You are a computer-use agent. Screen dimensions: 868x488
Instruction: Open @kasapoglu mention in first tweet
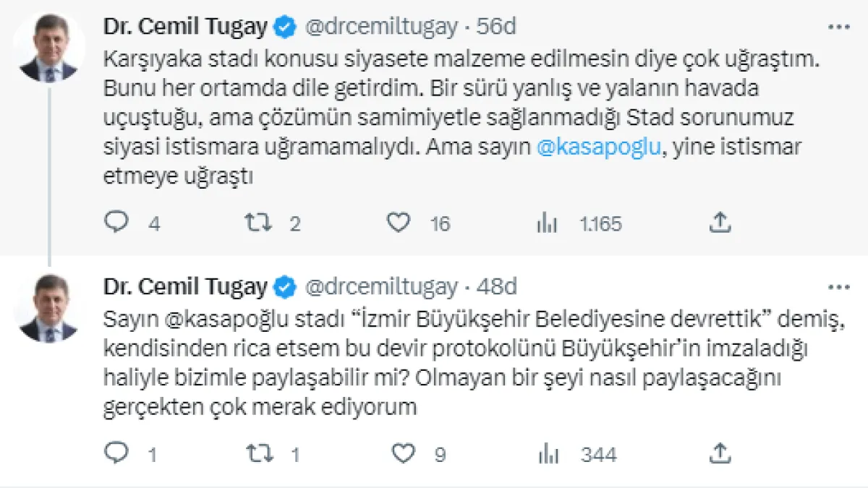[x=599, y=147]
